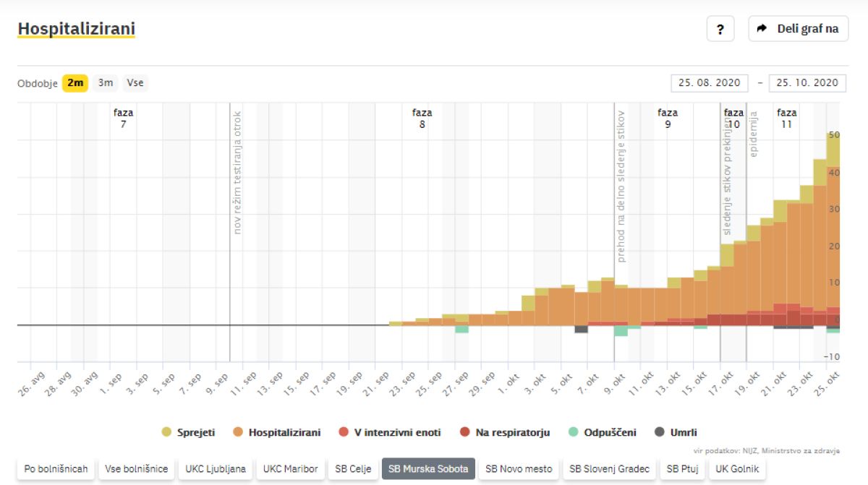Click the Na respiratorju legend dot

(464, 432)
